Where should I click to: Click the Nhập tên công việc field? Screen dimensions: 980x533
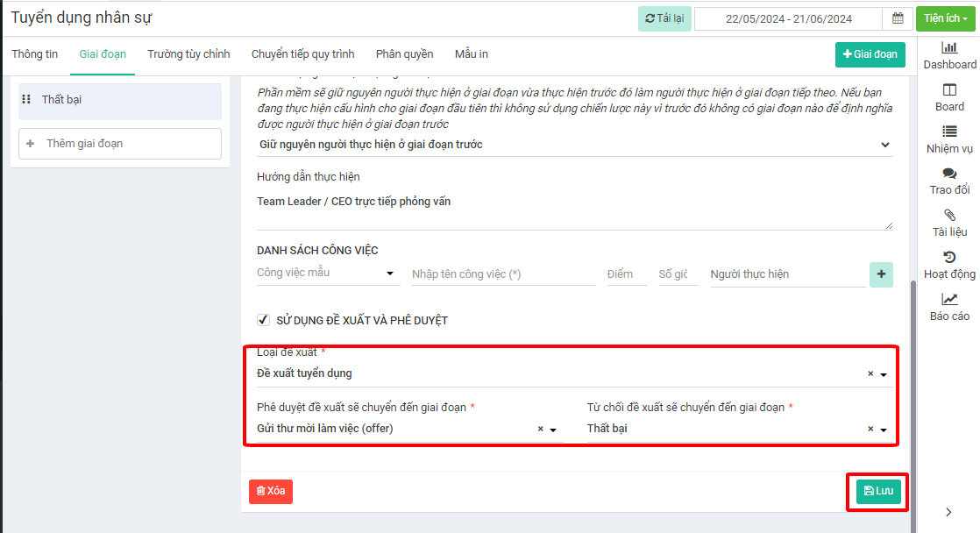pyautogui.click(x=503, y=274)
